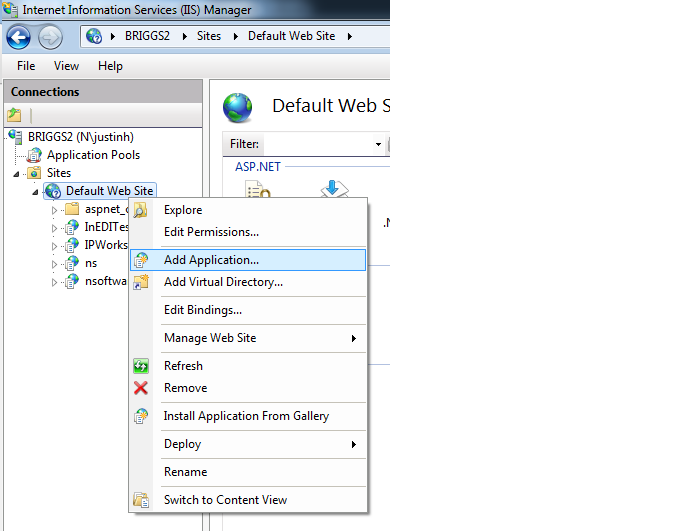
Task: Click the large Default Web Site globe in header
Action: [x=238, y=107]
